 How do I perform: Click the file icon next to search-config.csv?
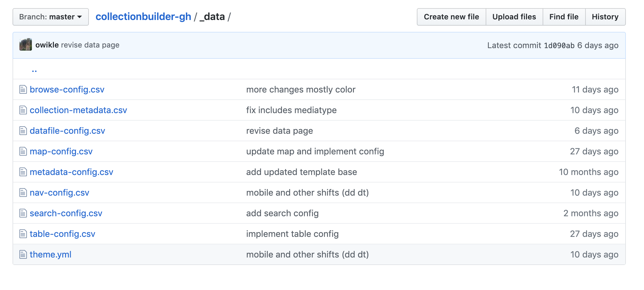point(23,213)
